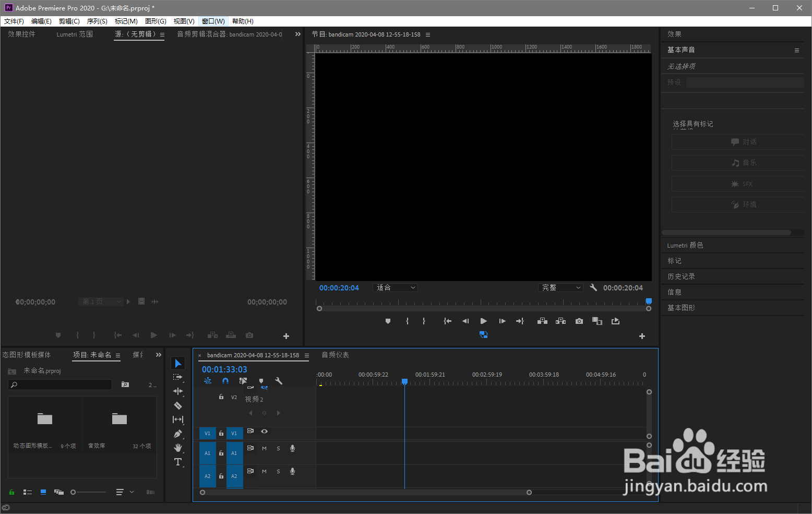The width and height of the screenshot is (812, 514).
Task: Toggle lock on the V2 track
Action: coord(221,397)
